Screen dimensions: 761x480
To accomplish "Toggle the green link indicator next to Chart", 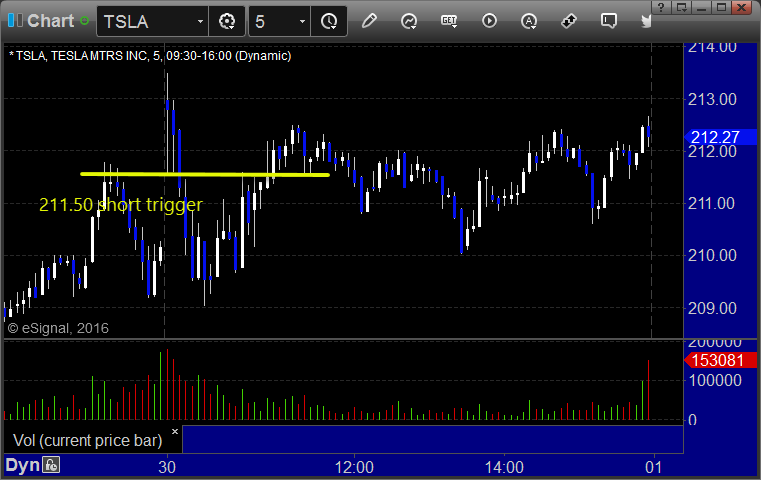I will point(84,21).
